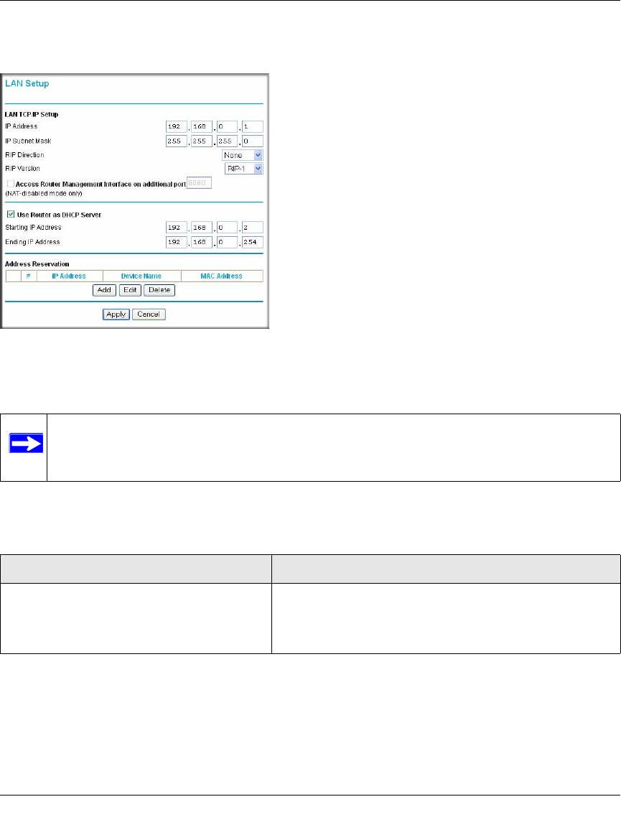Click third octet 255 of IP Subnet Mask
This screenshot has width=621, height=840.
coord(227,141)
